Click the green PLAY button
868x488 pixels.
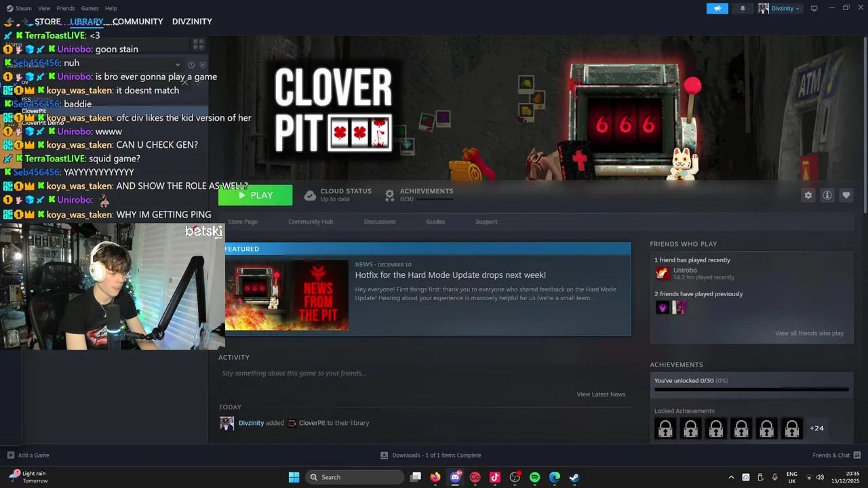point(256,195)
